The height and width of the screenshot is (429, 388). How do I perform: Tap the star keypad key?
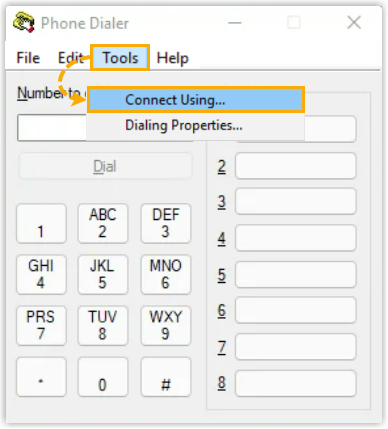click(x=41, y=377)
